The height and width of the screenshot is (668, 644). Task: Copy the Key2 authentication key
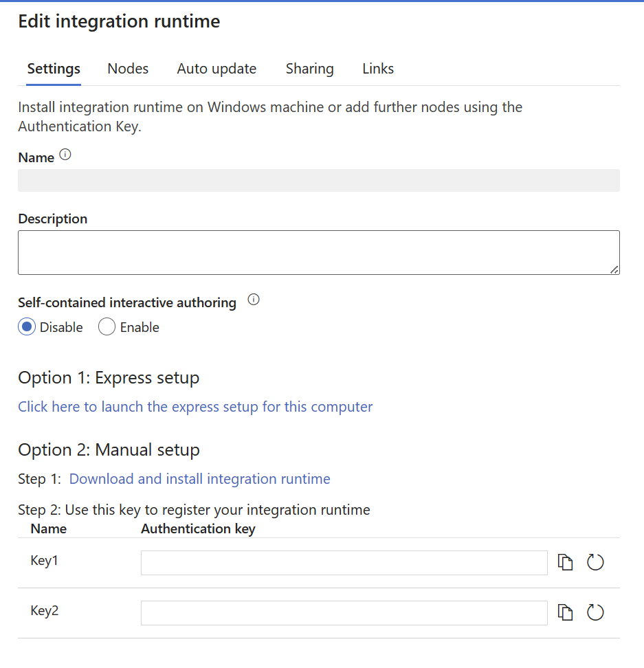(x=565, y=612)
